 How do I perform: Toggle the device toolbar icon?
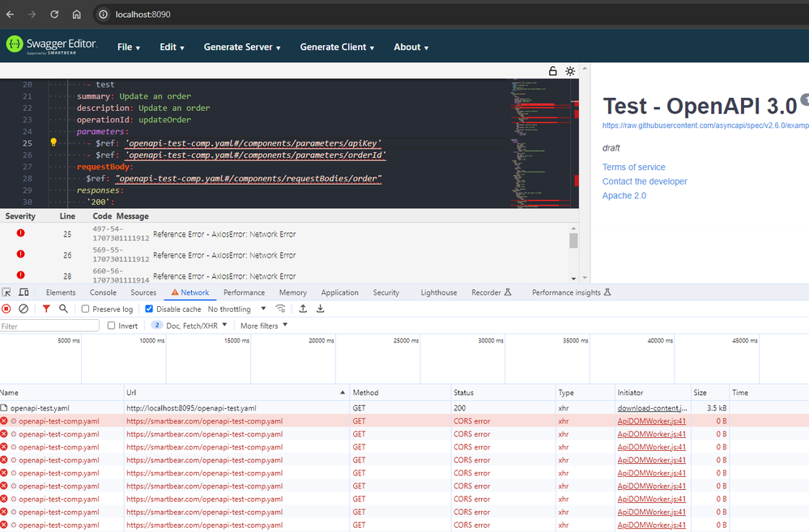(x=23, y=292)
